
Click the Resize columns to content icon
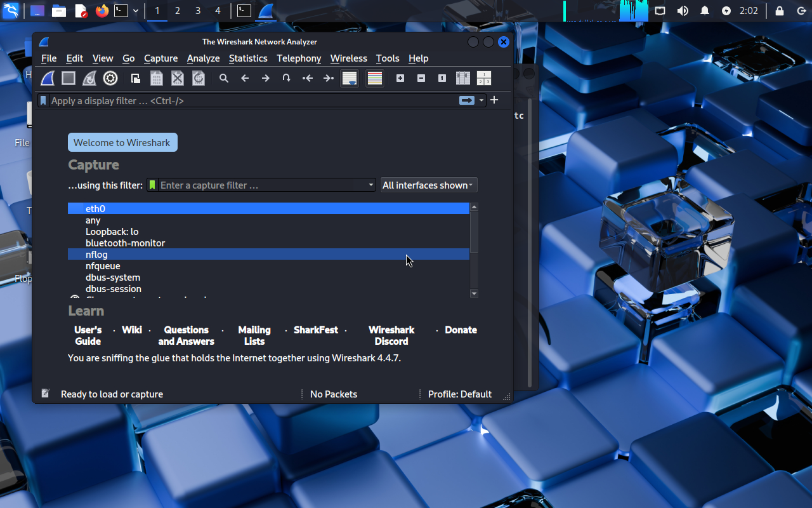click(x=463, y=78)
